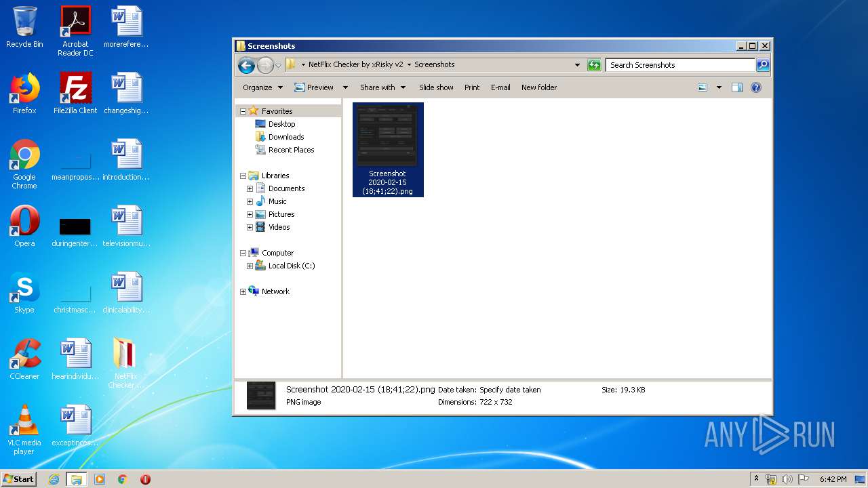Viewport: 868px width, 488px height.
Task: Click the Preview toolbar button
Action: click(314, 87)
